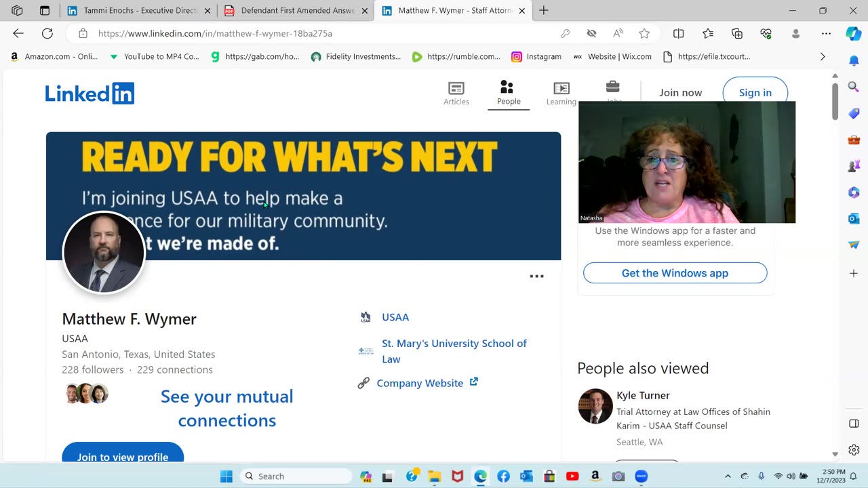The height and width of the screenshot is (488, 868).
Task: Add a sidebar app with plus icon
Action: tap(854, 273)
